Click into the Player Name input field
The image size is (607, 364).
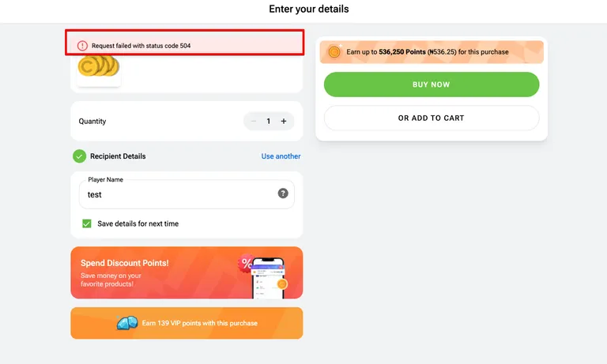pos(178,194)
